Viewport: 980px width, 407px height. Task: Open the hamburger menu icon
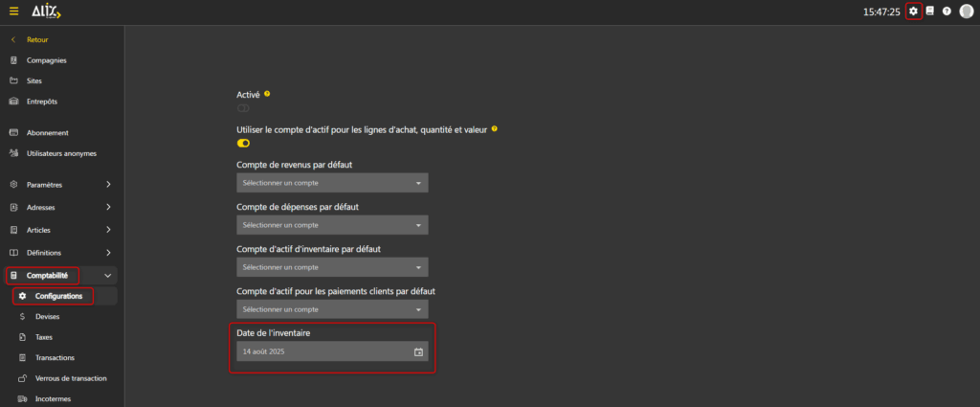(x=13, y=11)
